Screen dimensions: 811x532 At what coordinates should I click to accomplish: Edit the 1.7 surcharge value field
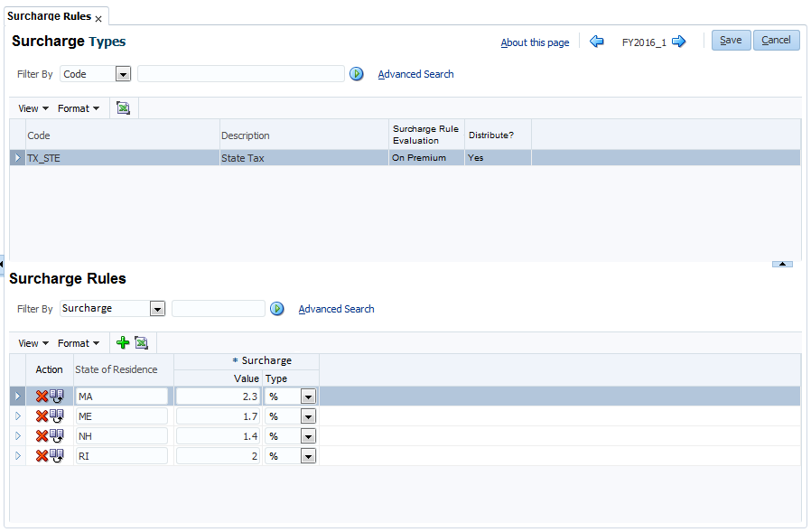[218, 416]
